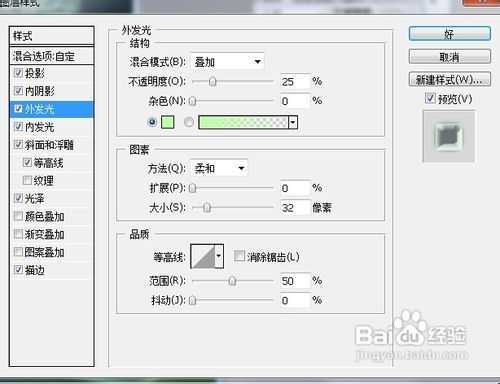This screenshot has width=500, height=384.
Task: Click the 取消 cancel button
Action: pos(450,57)
